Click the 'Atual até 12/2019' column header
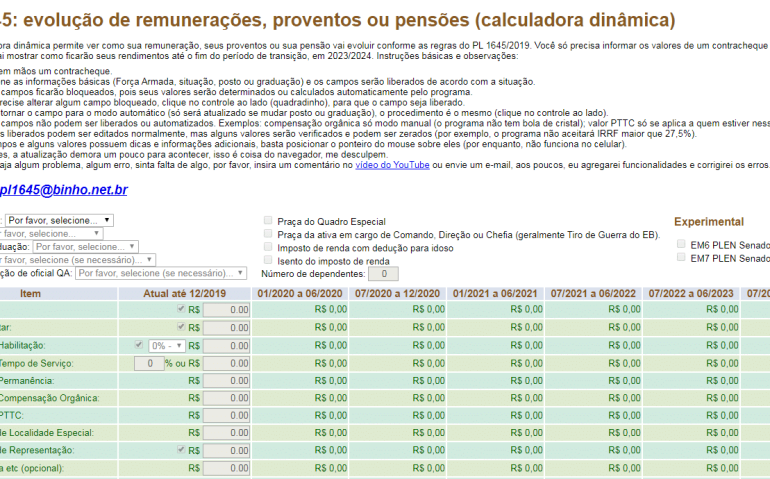The width and height of the screenshot is (770, 479). pos(185,294)
